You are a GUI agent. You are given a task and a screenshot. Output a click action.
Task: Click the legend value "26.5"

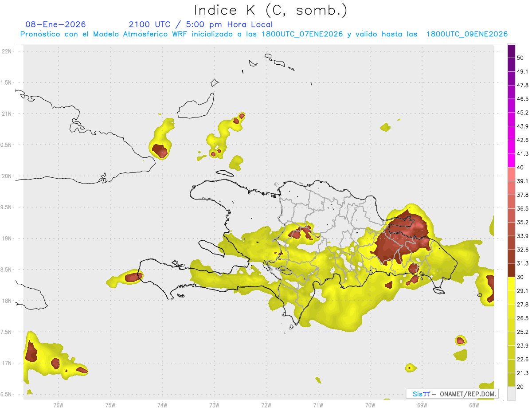click(523, 318)
